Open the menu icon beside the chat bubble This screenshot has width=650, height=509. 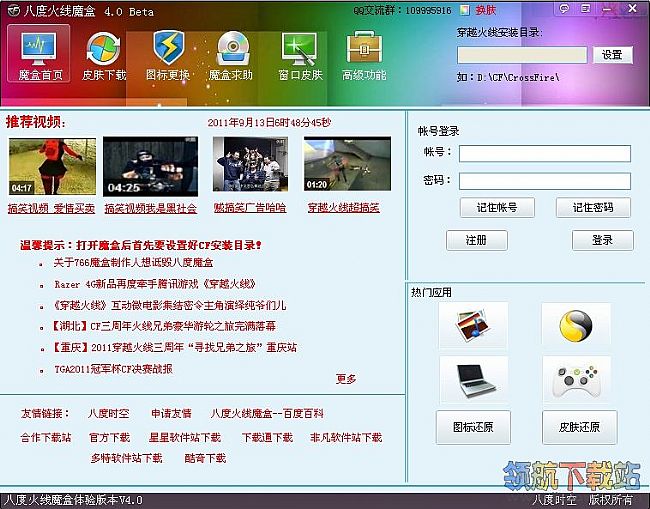(x=585, y=8)
